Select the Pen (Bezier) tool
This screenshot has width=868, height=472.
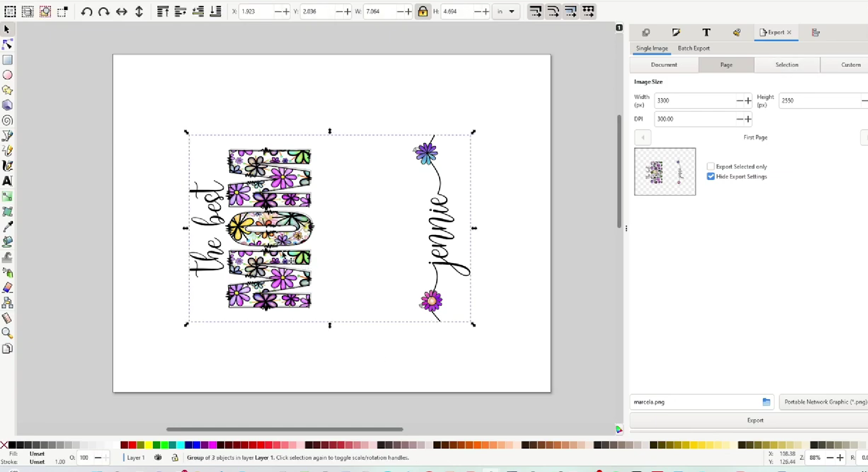(x=8, y=136)
